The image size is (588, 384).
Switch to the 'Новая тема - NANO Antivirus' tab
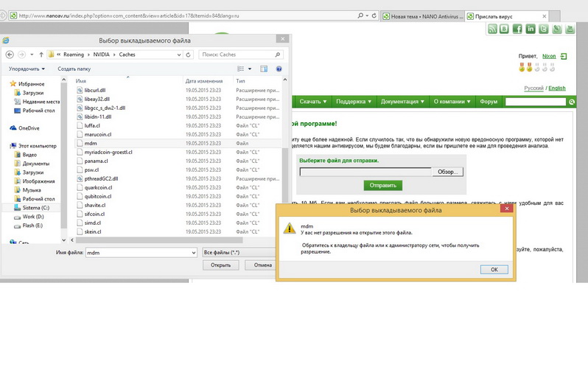(x=422, y=15)
